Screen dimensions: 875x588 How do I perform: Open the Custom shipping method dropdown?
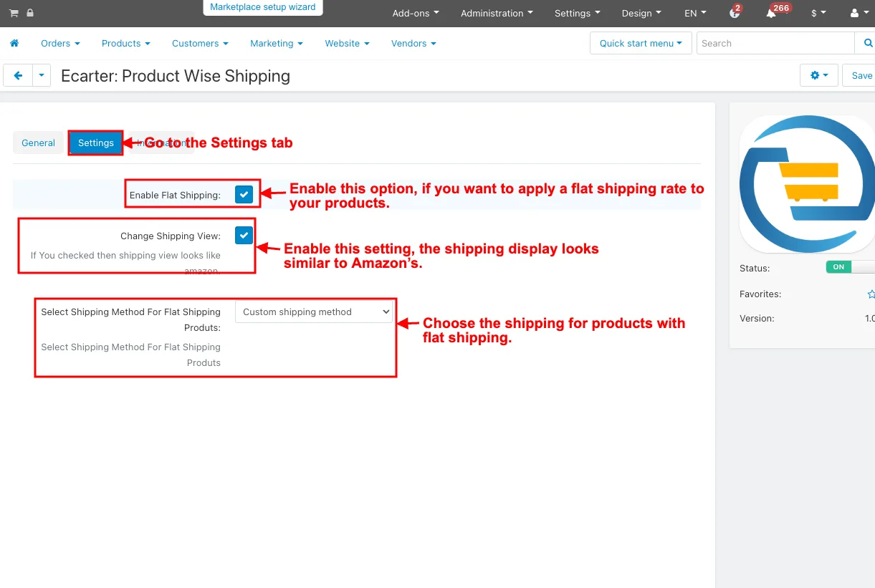click(x=314, y=312)
